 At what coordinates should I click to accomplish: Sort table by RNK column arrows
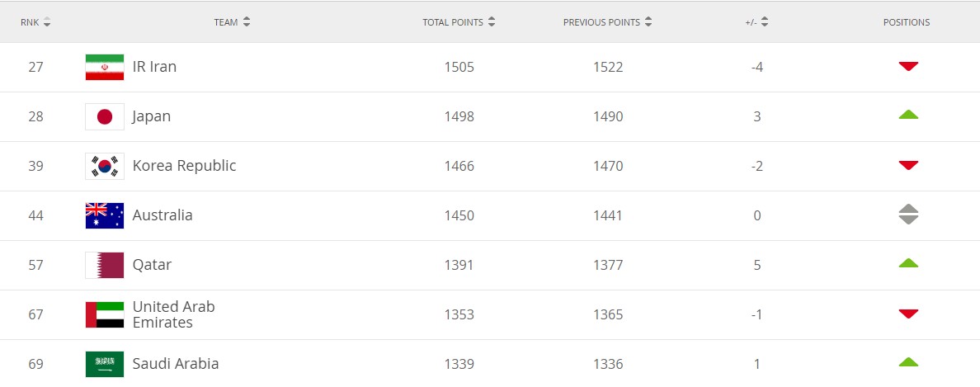(x=47, y=22)
